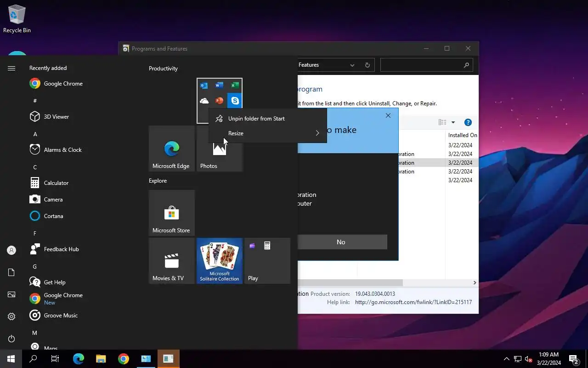Screen dimensions: 588x368
Task: Click the Outlook icon in Productivity folder
Action: [204, 86]
